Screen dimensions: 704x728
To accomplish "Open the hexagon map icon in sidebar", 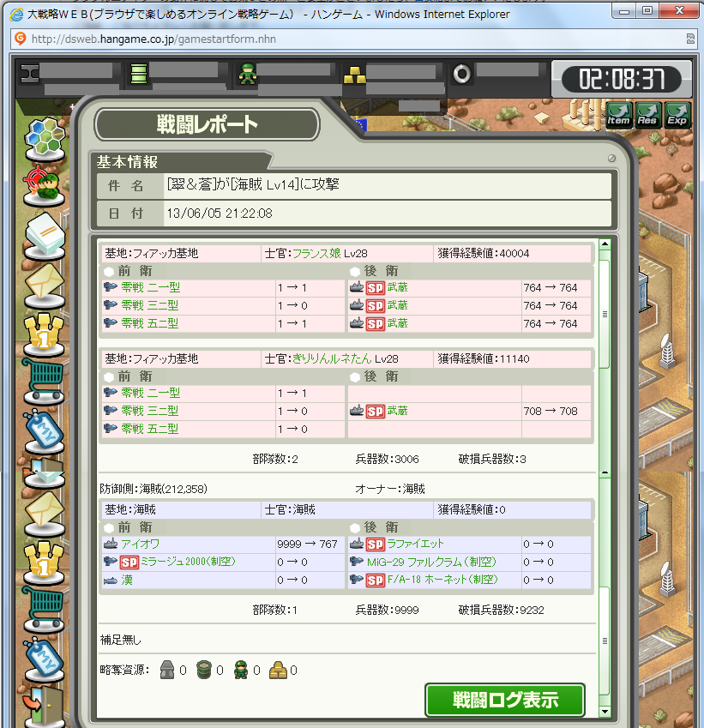I will pyautogui.click(x=45, y=138).
